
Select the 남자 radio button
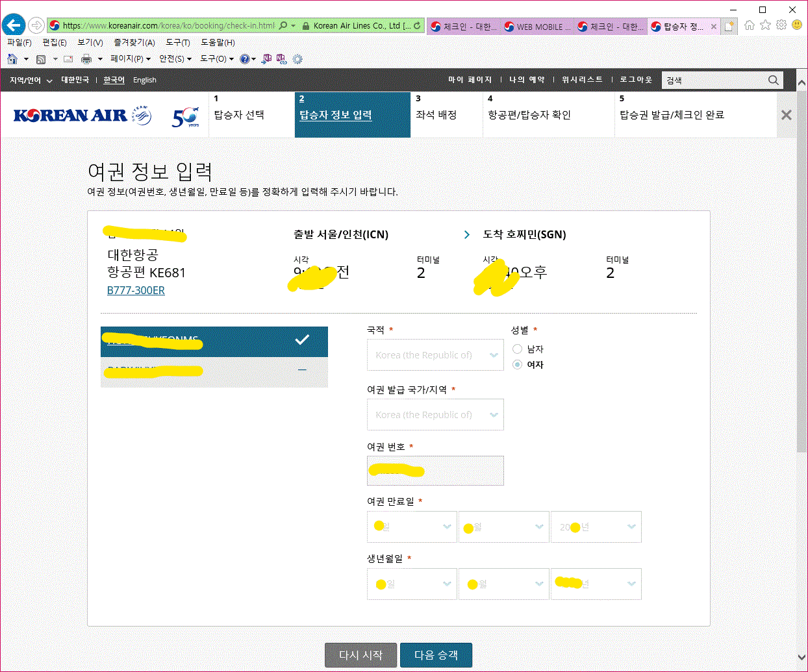tap(518, 349)
